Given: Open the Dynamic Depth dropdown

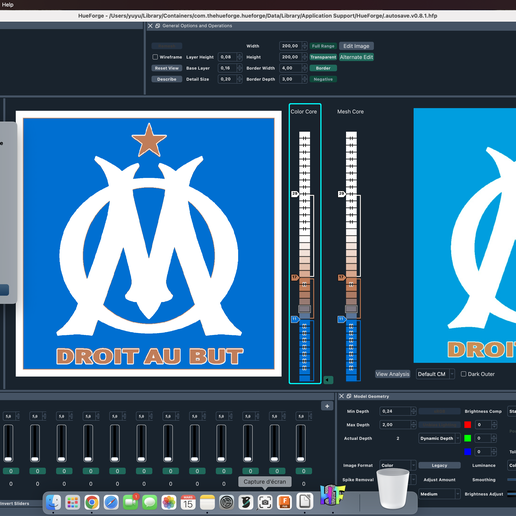Looking at the screenshot, I should coord(439,438).
